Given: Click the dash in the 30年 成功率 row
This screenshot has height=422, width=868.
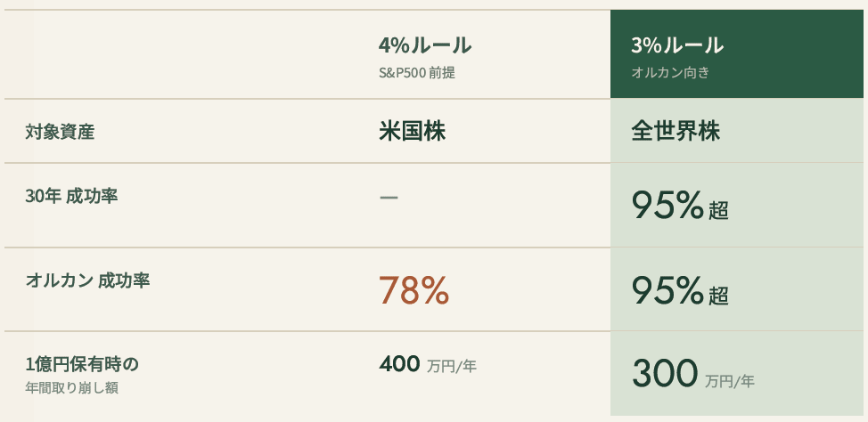Looking at the screenshot, I should click(x=389, y=197).
